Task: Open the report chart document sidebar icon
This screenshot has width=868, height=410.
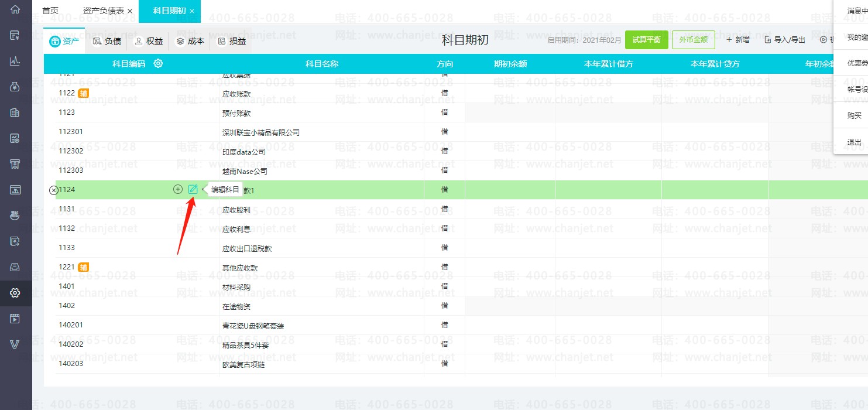Action: [x=15, y=138]
